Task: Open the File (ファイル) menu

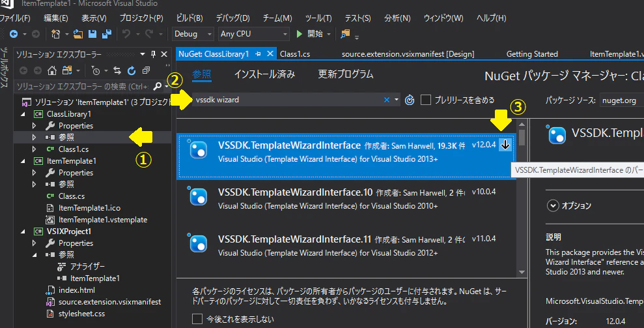Action: click(15, 18)
